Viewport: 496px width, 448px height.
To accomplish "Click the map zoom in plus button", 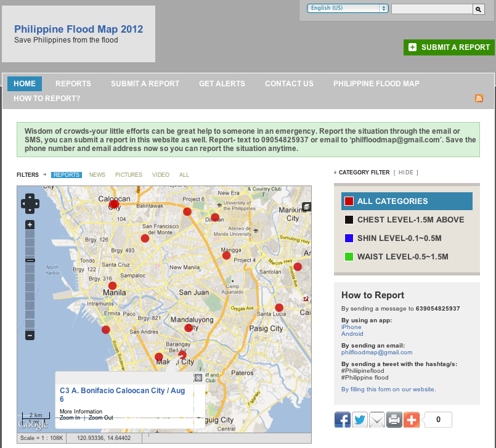I will tap(30, 225).
